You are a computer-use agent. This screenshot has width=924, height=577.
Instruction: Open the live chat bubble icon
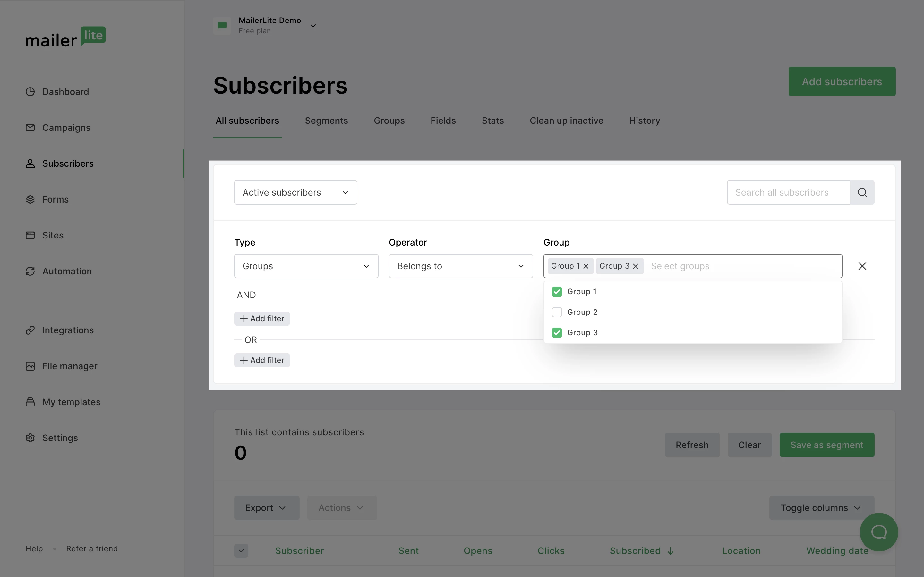point(878,531)
